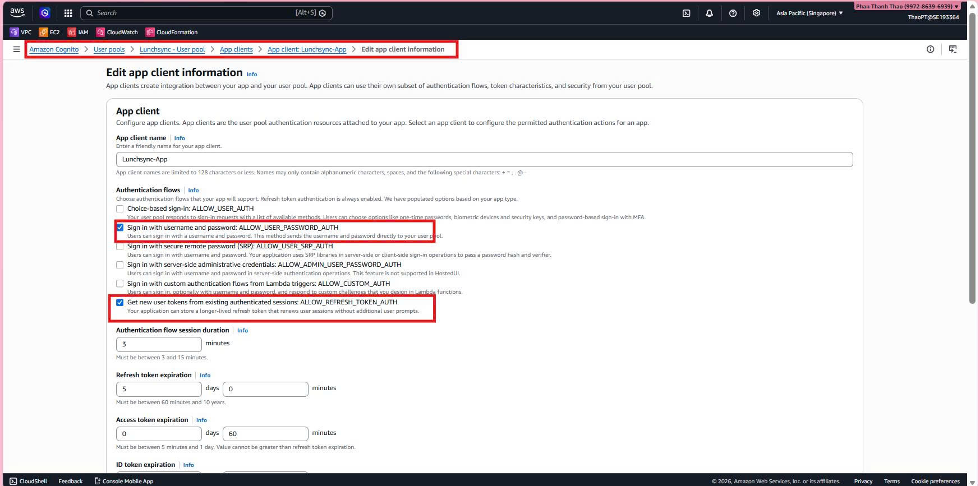980x486 pixels.
Task: Open the Phan Thanh Thao account menu
Action: click(907, 7)
